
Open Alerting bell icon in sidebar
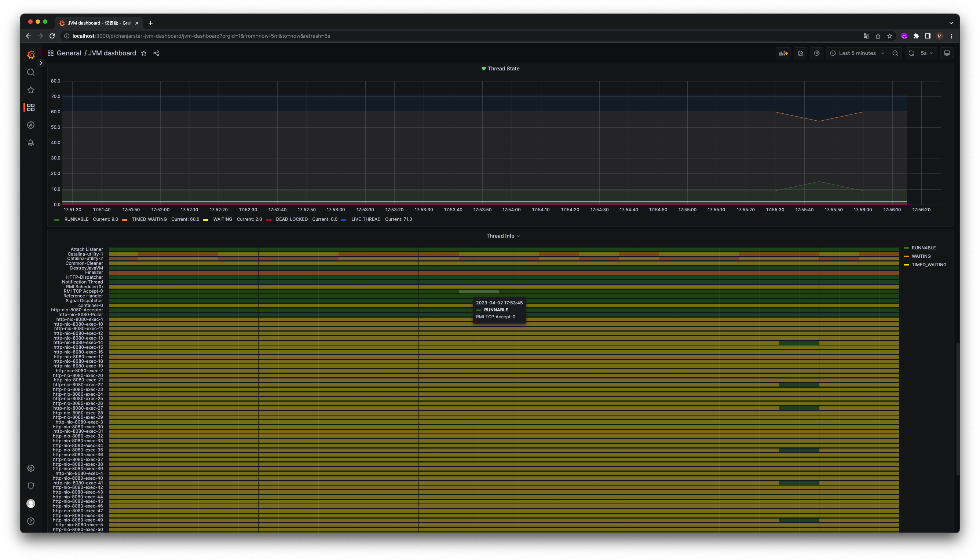point(31,143)
